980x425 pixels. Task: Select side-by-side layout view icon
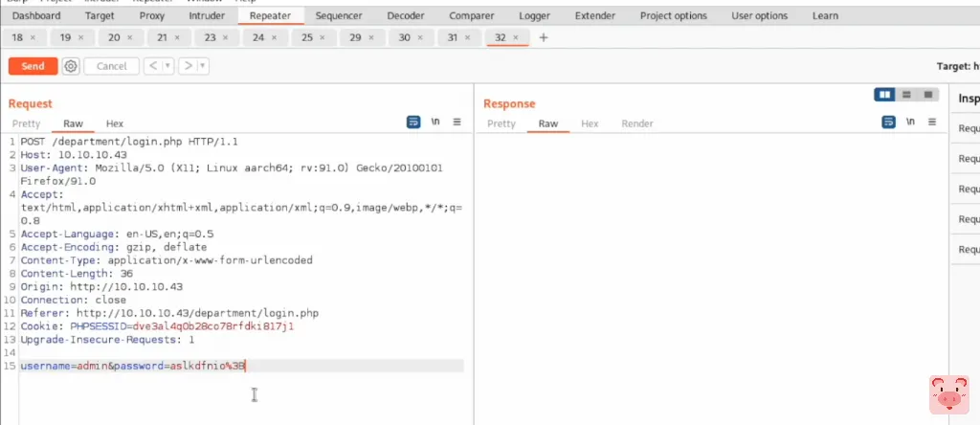884,95
